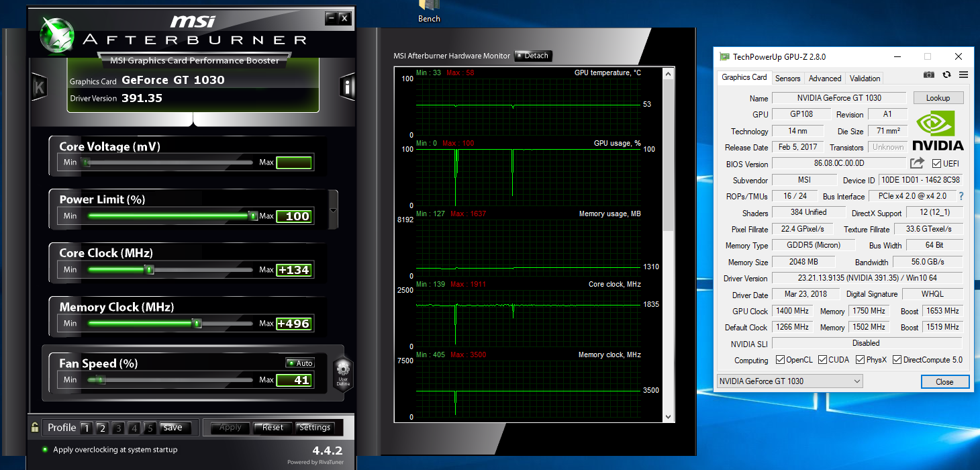Switch to the Sensors tab in GPU-Z
This screenshot has width=980, height=470.
pos(787,79)
